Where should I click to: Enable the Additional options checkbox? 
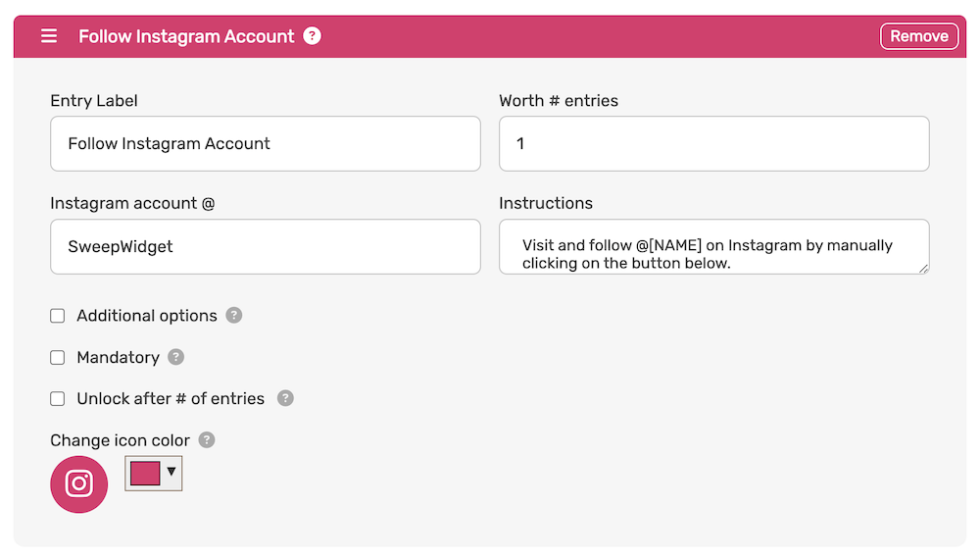(x=58, y=316)
